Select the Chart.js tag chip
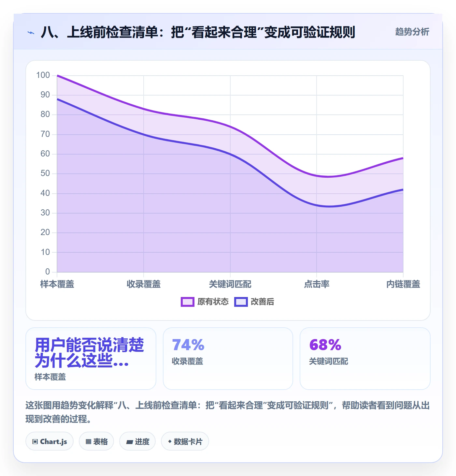456x476 pixels. [50, 441]
